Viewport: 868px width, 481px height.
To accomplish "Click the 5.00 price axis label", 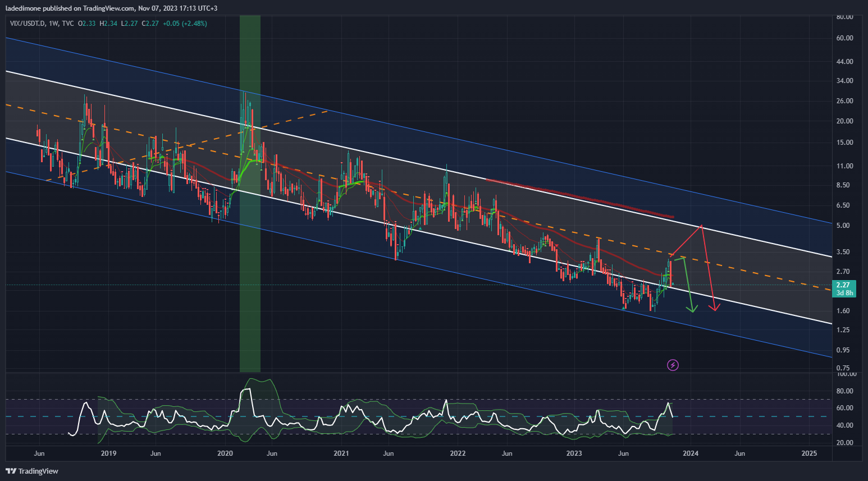I will [x=843, y=226].
